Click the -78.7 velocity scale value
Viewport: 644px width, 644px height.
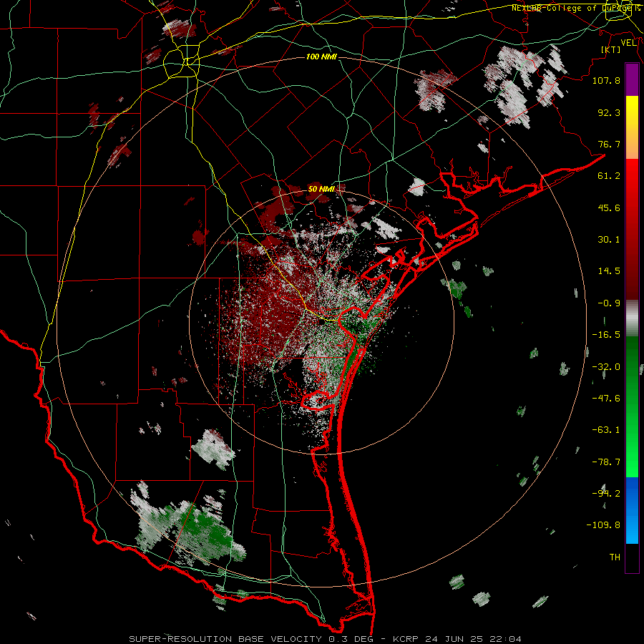[x=606, y=462]
